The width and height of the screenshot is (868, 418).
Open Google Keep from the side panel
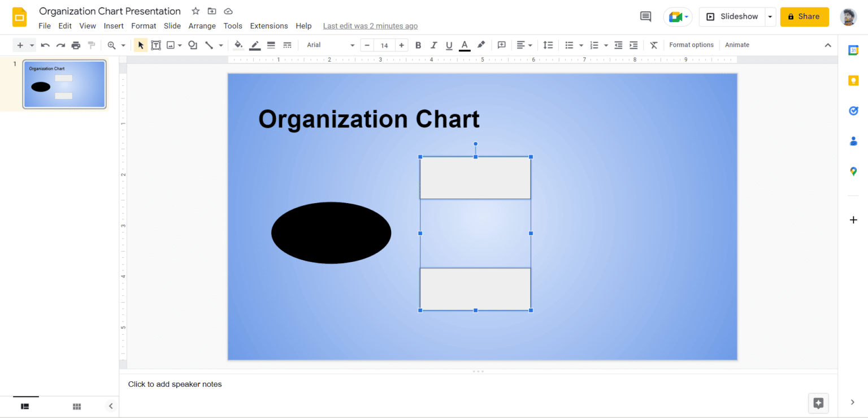(853, 80)
